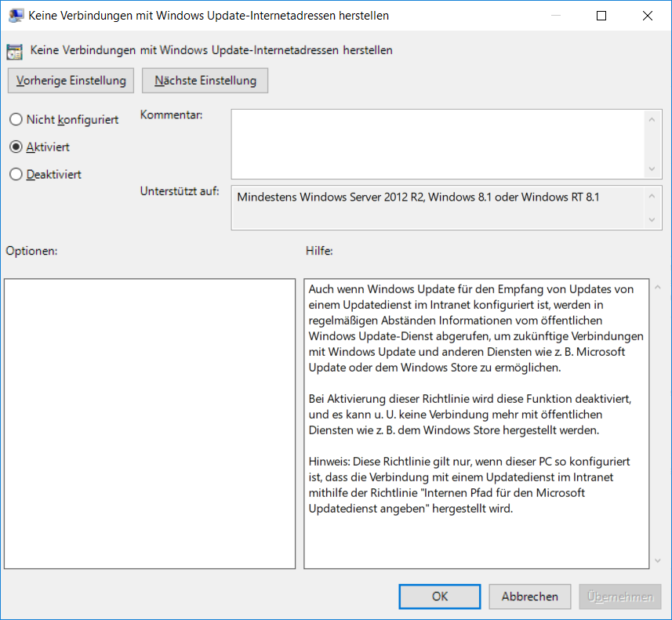Click the paragraph starting 'Bei Aktivierung dieser Richtlinie'
The height and width of the screenshot is (620, 672).
tap(470, 415)
